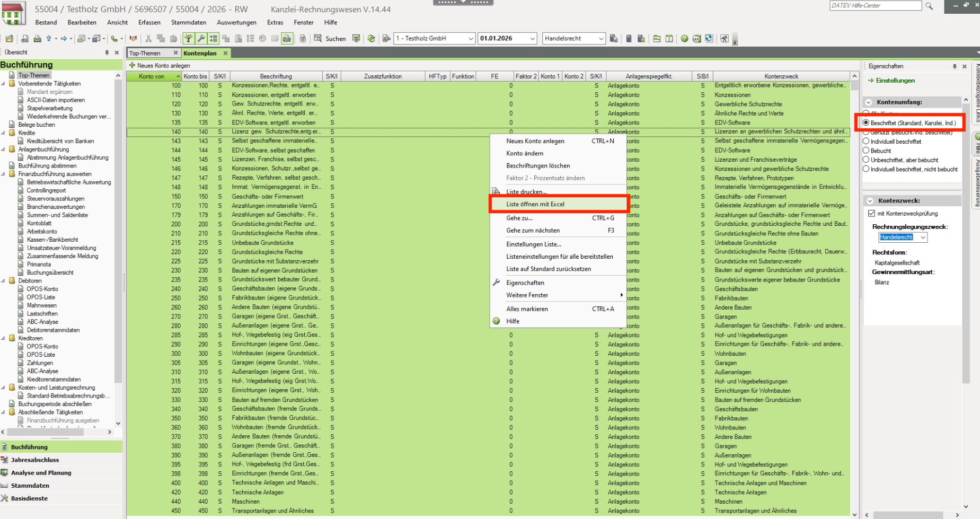Open the Kontextbezogene Links side tab
Image resolution: width=980 pixels, height=519 pixels.
point(977,93)
